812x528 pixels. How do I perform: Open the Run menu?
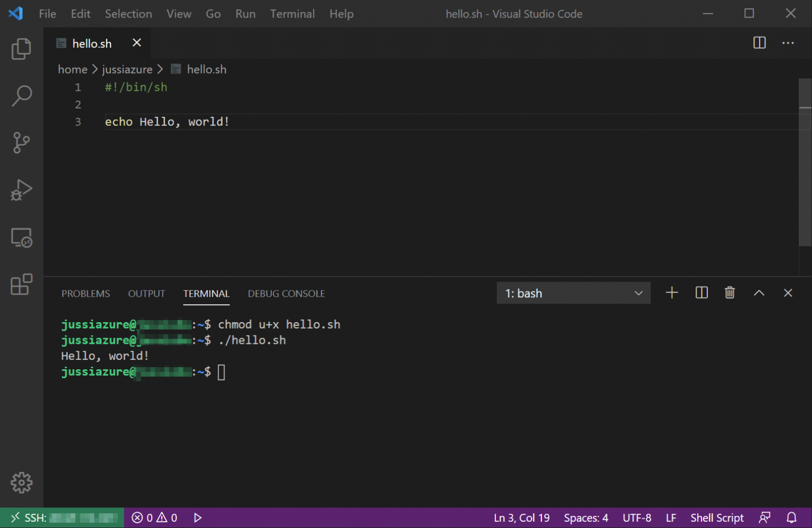245,14
